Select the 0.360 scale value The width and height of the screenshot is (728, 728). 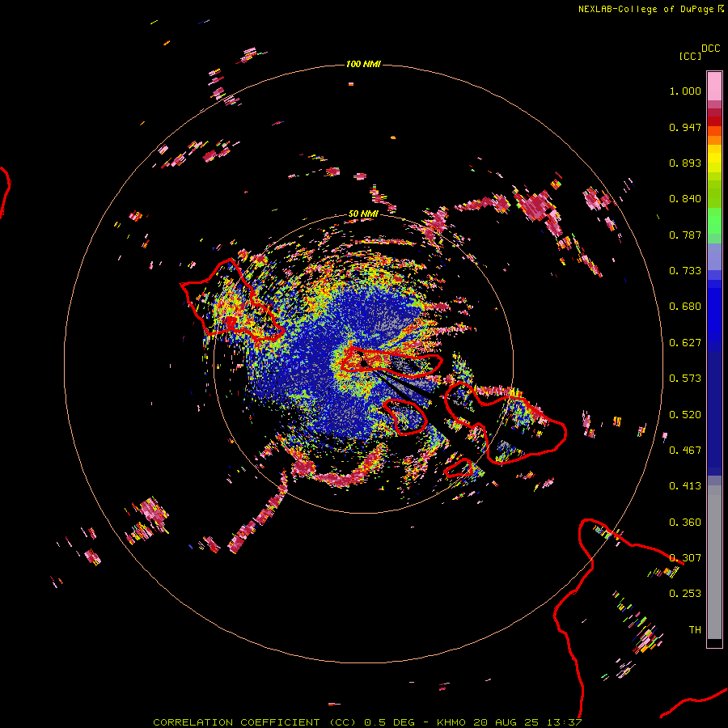coord(685,523)
